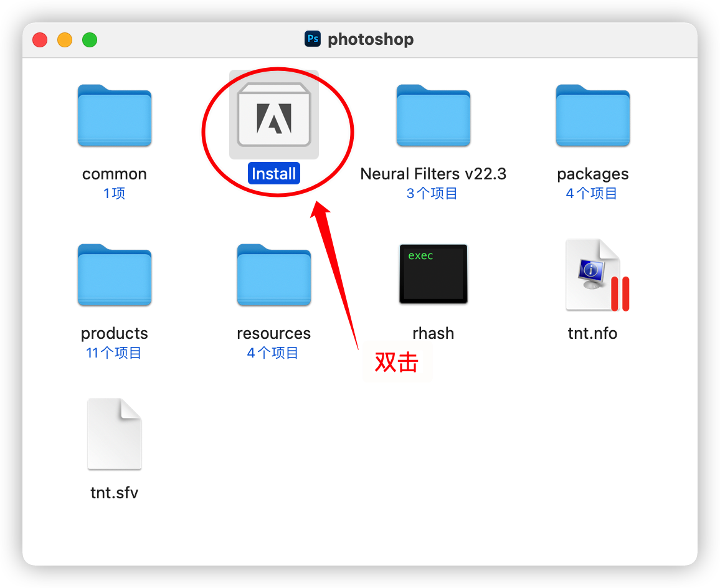Click the blue item count under products
The width and height of the screenshot is (720, 588).
(114, 353)
